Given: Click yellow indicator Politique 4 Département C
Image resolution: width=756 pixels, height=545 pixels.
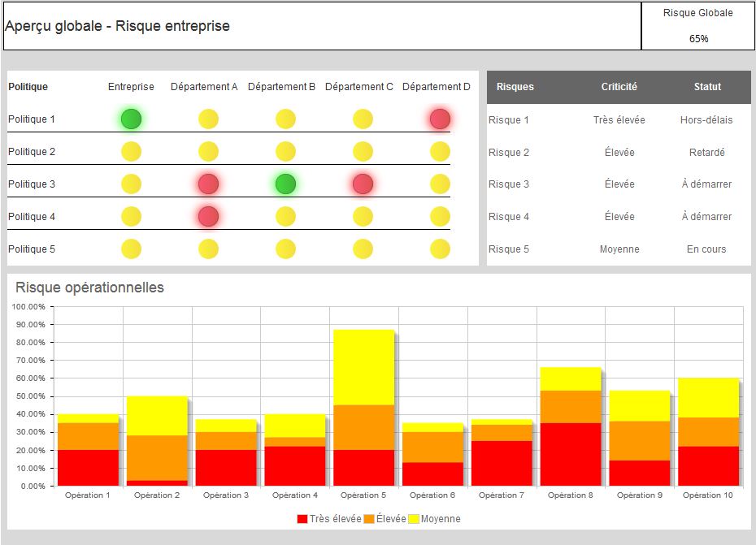Looking at the screenshot, I should [363, 216].
